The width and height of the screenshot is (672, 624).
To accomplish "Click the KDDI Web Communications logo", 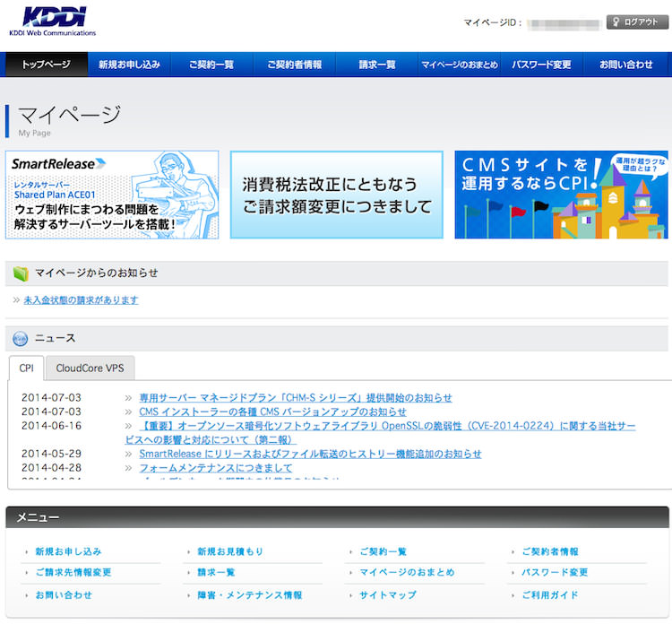I will 52,22.
